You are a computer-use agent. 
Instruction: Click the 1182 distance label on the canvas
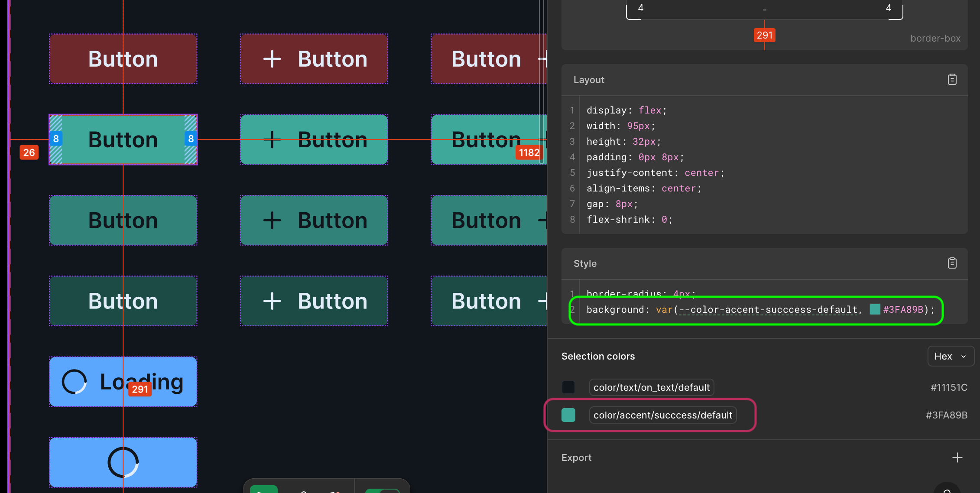pyautogui.click(x=529, y=152)
